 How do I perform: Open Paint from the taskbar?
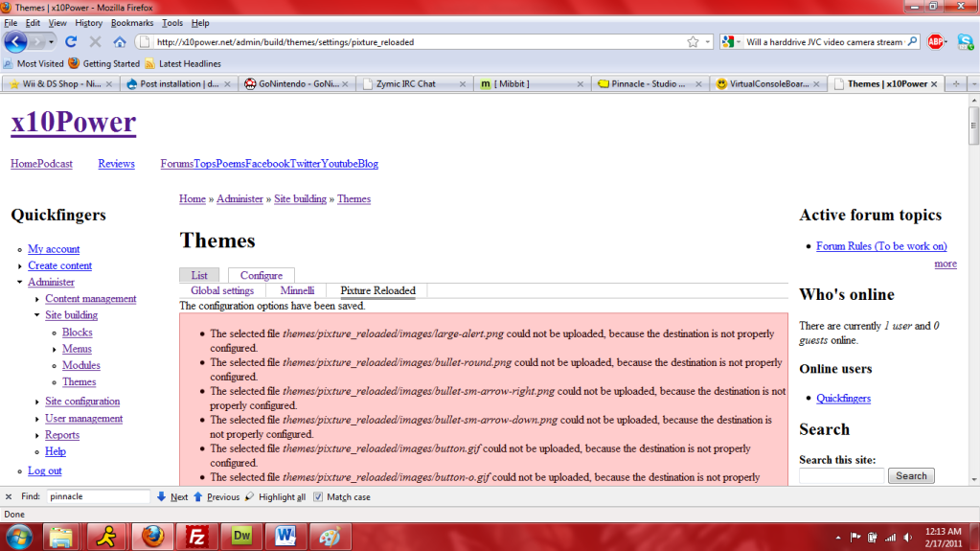(x=330, y=538)
